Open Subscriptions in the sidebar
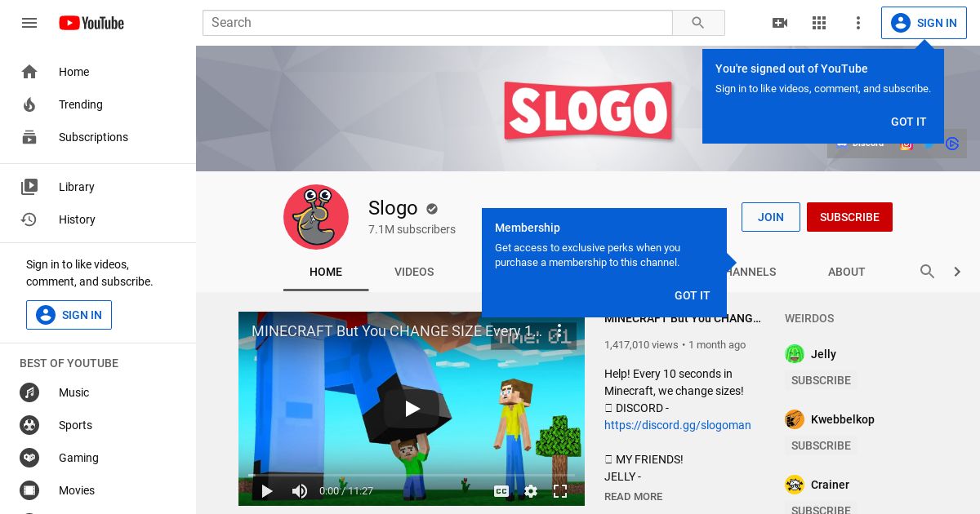 (x=98, y=137)
